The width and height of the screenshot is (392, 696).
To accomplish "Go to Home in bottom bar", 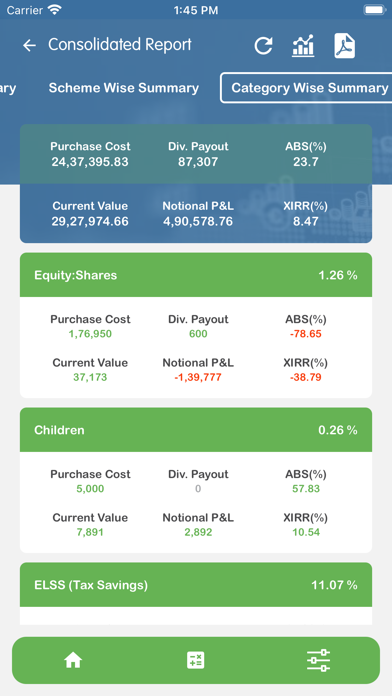I will (x=73, y=660).
